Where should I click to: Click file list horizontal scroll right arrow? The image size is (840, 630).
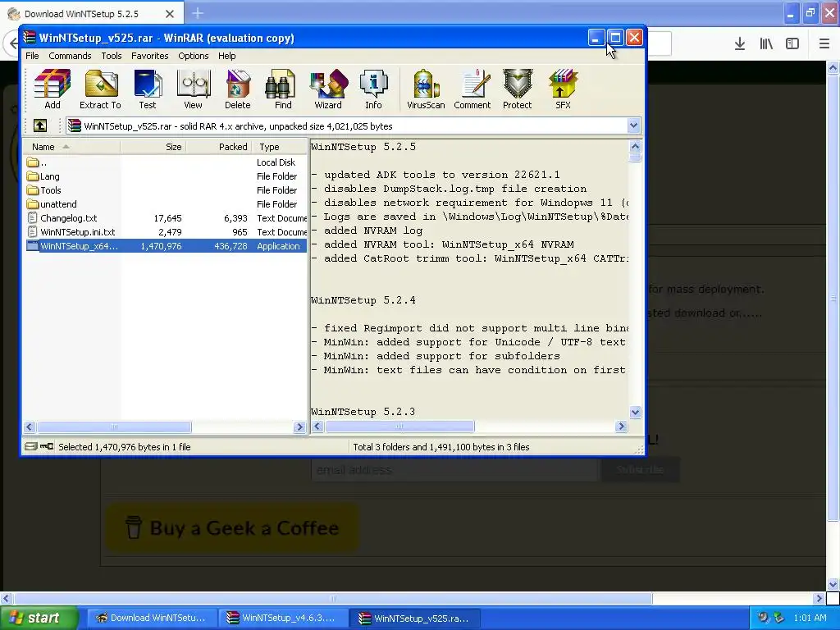(299, 427)
